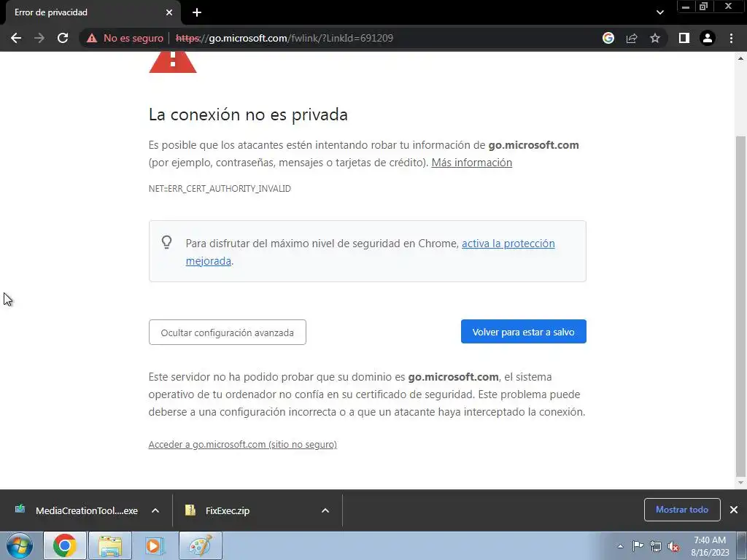Click 'Mostrar todo' downloads button
Image resolution: width=747 pixels, height=560 pixels.
coord(682,510)
